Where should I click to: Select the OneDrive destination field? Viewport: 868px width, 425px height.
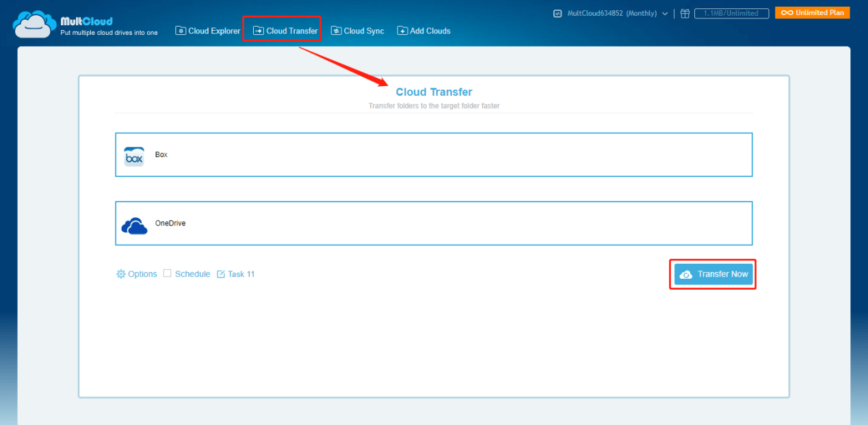click(434, 223)
